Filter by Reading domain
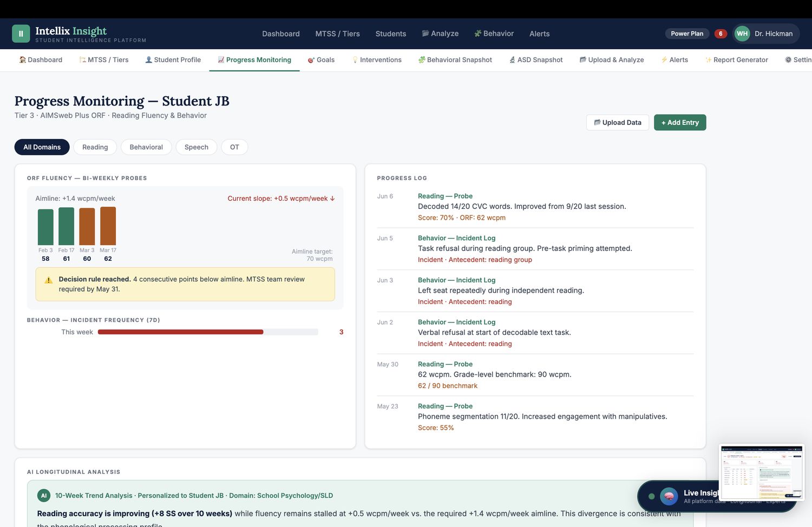The image size is (812, 527). click(x=95, y=147)
